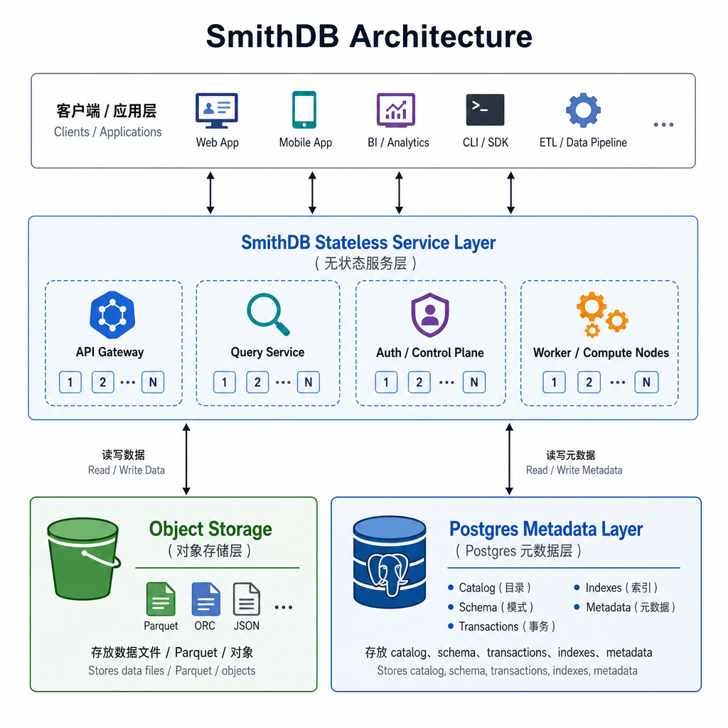
Task: Click the Auth / Control Plane label
Action: [x=430, y=353]
